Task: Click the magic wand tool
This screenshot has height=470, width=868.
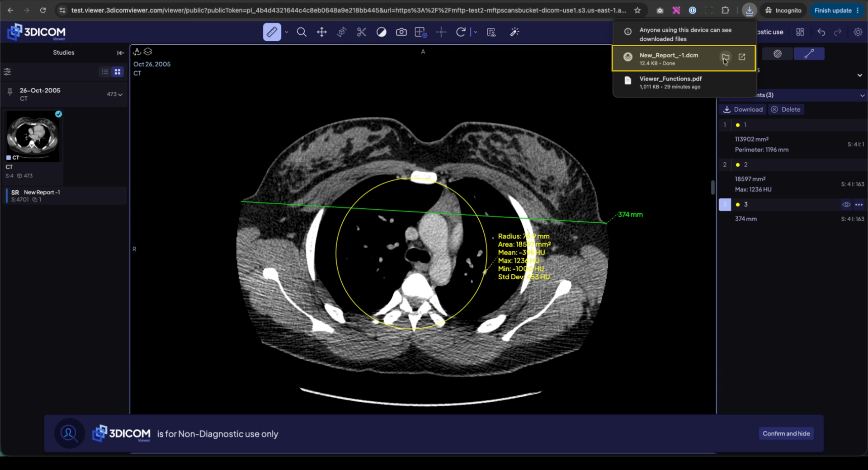Action: pos(514,32)
